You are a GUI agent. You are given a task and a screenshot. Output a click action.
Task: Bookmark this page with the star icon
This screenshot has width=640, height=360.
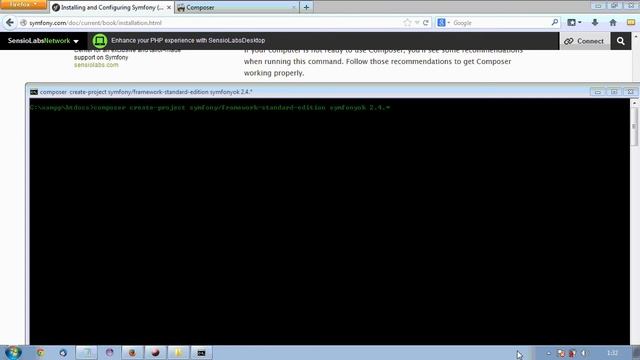point(407,23)
